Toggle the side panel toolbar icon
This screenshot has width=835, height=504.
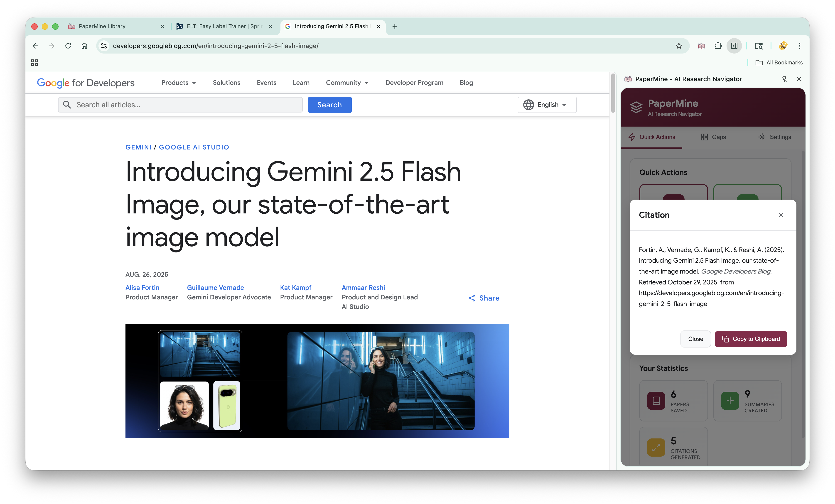click(x=734, y=46)
